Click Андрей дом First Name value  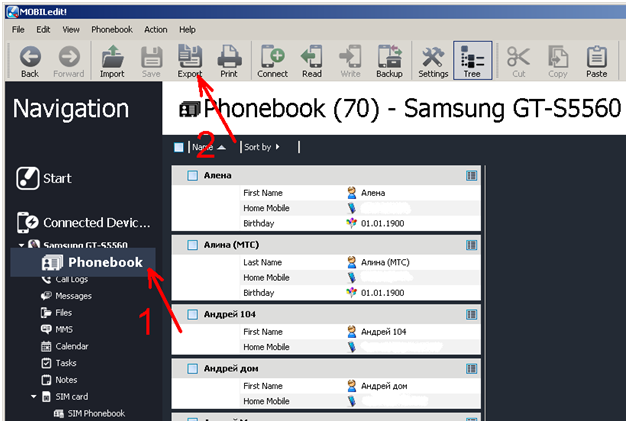tap(384, 386)
